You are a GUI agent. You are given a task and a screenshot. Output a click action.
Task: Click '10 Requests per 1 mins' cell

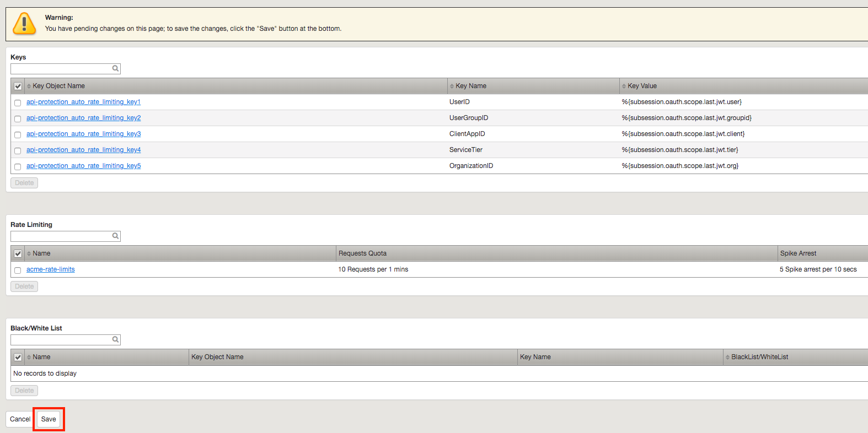[x=373, y=269]
